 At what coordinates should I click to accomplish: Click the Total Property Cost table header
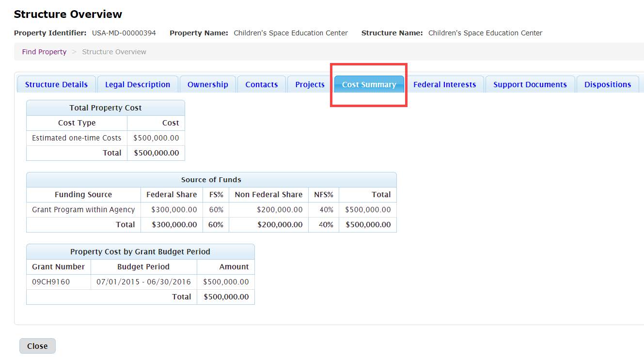[105, 108]
